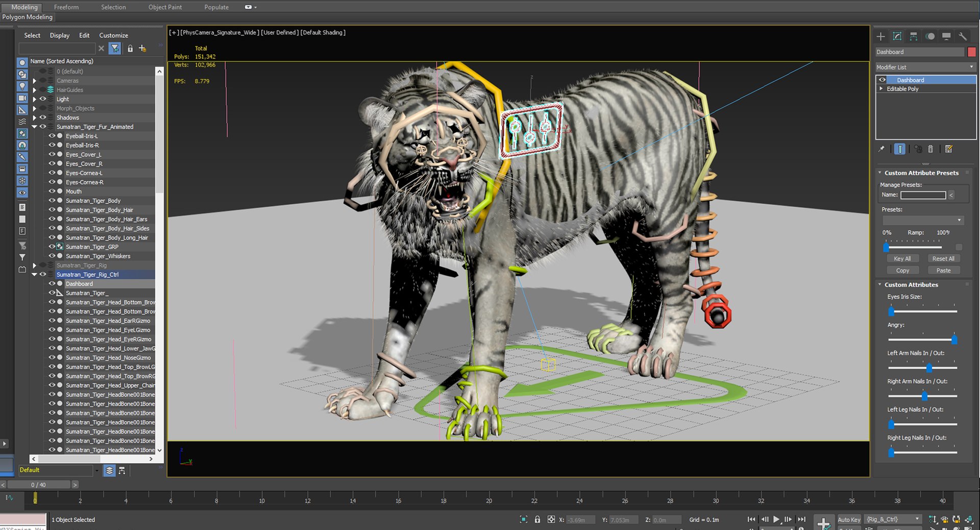Click the Utilities wrench icon
Image resolution: width=980 pixels, height=530 pixels.
click(964, 36)
